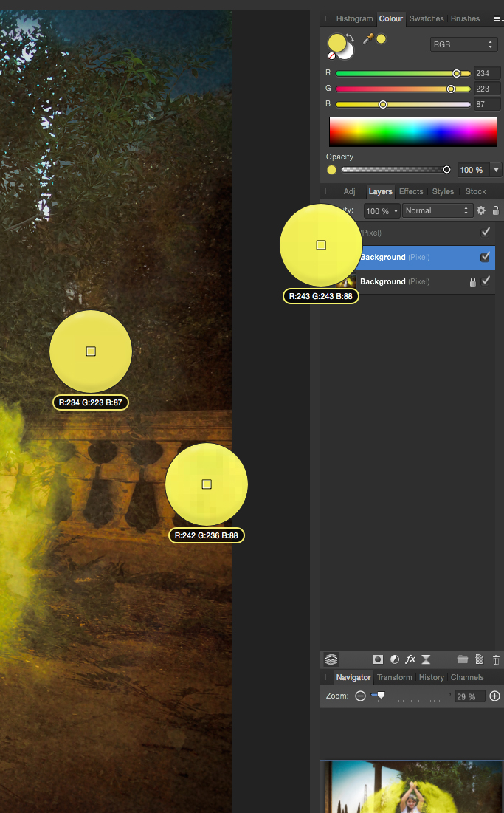Screen dimensions: 504x813
Task: Toggle visibility of the top Pixel layer
Action: tap(486, 233)
